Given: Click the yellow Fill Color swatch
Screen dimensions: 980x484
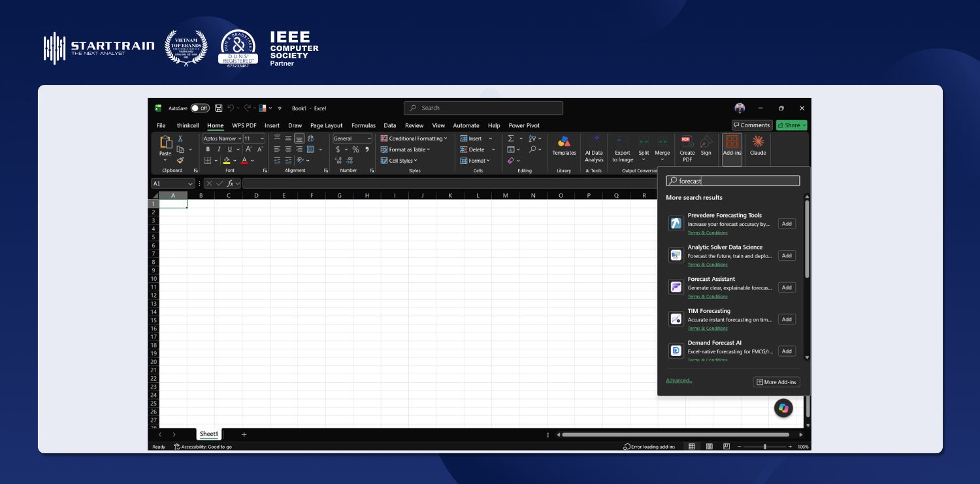Looking at the screenshot, I should tap(227, 160).
